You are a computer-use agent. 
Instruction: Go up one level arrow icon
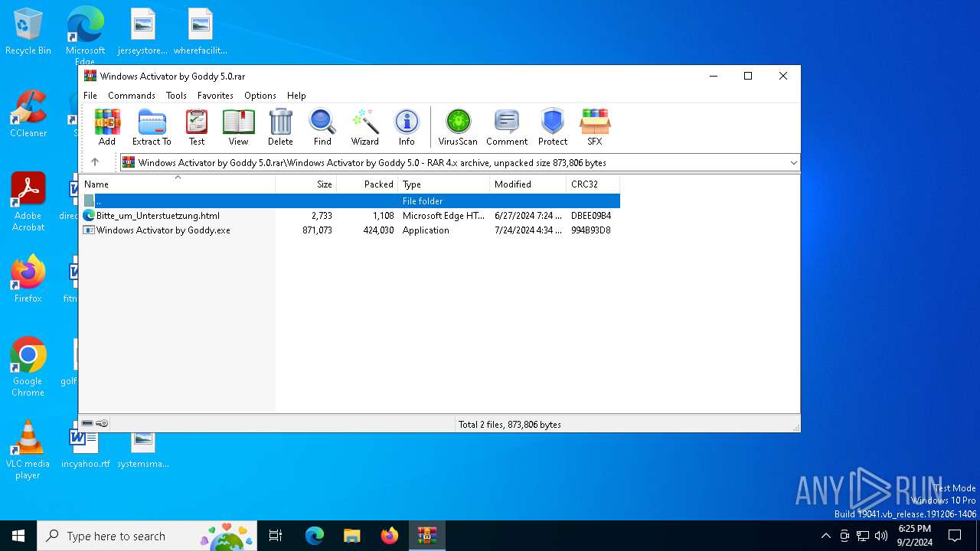tap(95, 162)
